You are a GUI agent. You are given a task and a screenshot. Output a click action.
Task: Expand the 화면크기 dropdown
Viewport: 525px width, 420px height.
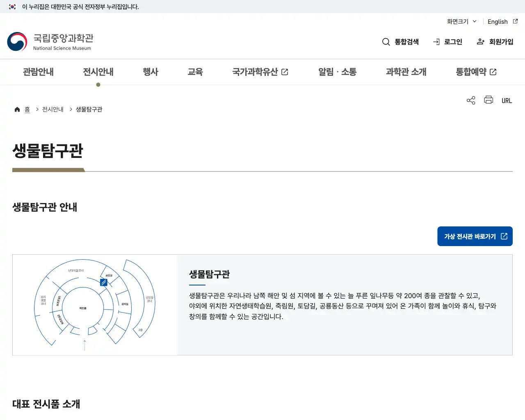point(457,21)
